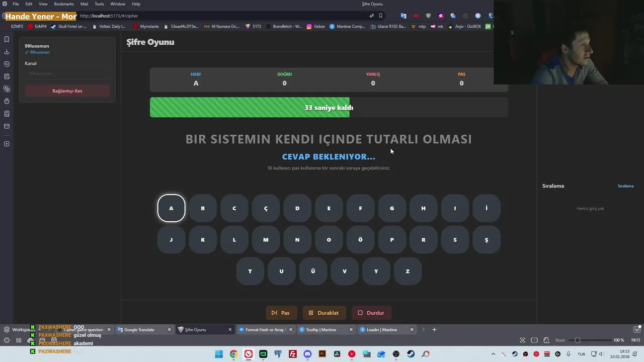This screenshot has height=362, width=644.
Task: Open Steam from the taskbar
Action: click(411, 354)
